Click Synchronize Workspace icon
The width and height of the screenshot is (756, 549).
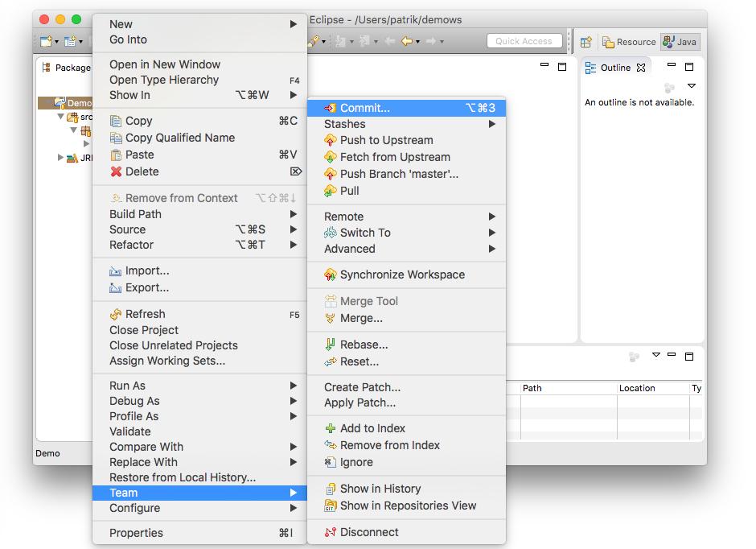[x=331, y=275]
